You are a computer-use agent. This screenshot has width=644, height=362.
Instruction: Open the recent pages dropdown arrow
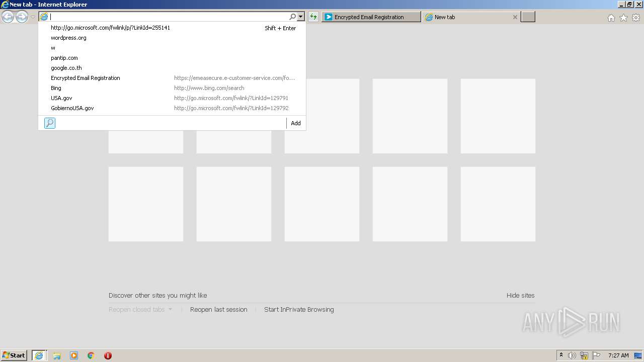coord(33,17)
